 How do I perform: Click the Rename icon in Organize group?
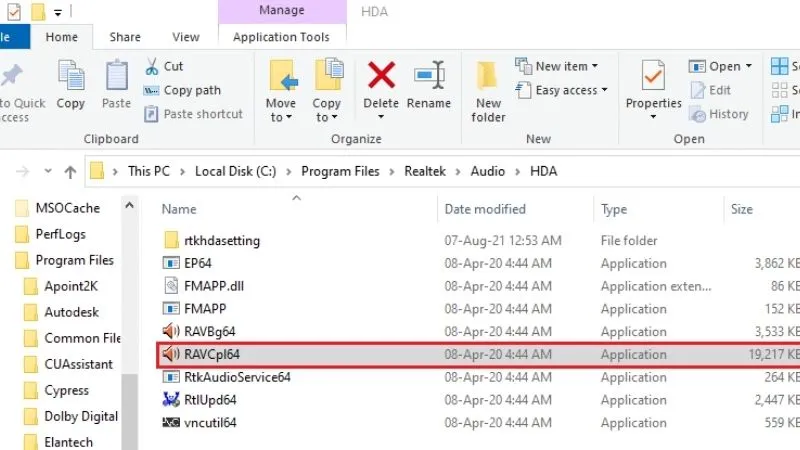coord(429,76)
